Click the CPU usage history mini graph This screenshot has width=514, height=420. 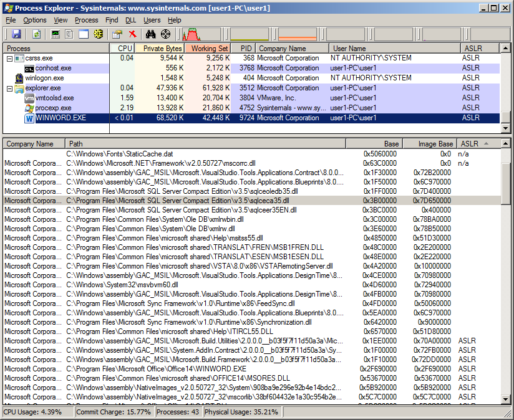click(x=201, y=34)
